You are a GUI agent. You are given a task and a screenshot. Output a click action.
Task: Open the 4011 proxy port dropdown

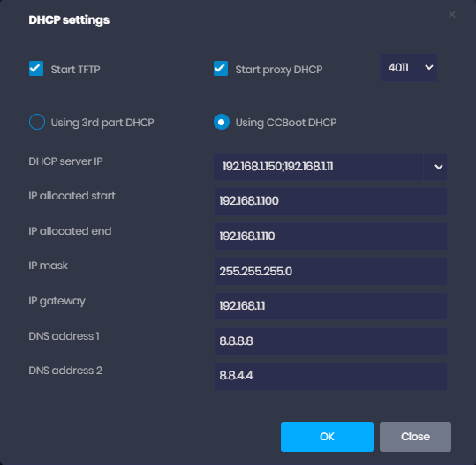[409, 68]
